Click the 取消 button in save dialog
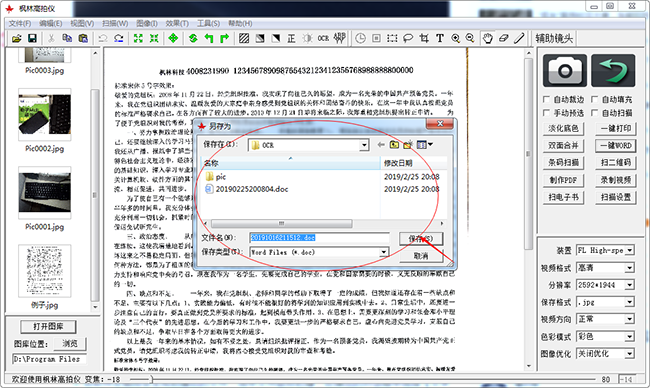 point(421,256)
